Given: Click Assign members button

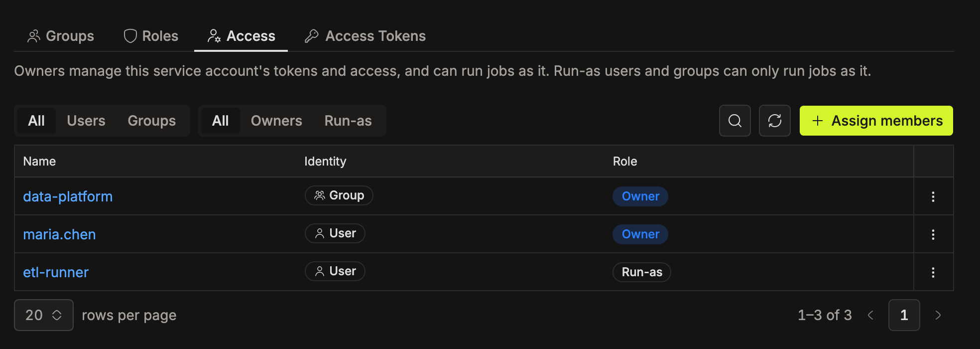Looking at the screenshot, I should click(876, 121).
